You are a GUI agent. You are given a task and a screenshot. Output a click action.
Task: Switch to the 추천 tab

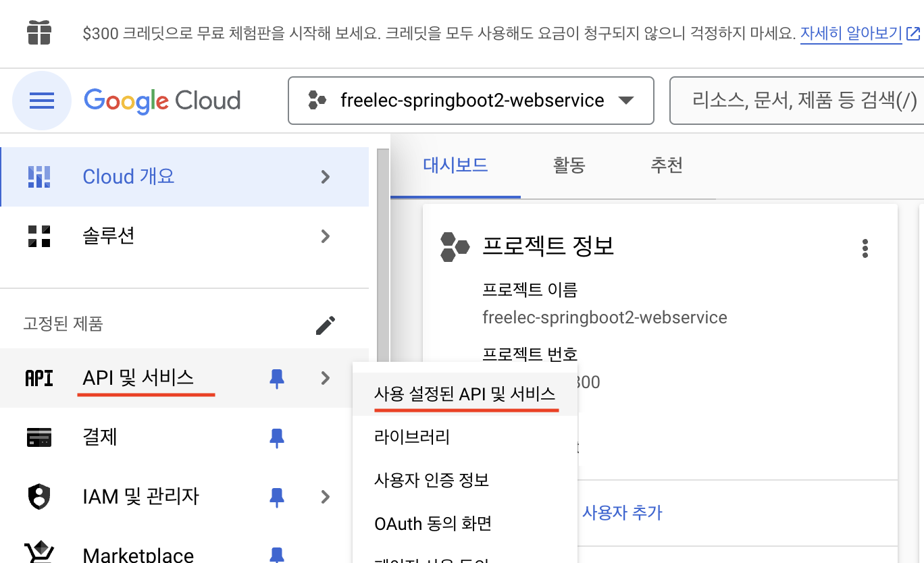(x=667, y=165)
